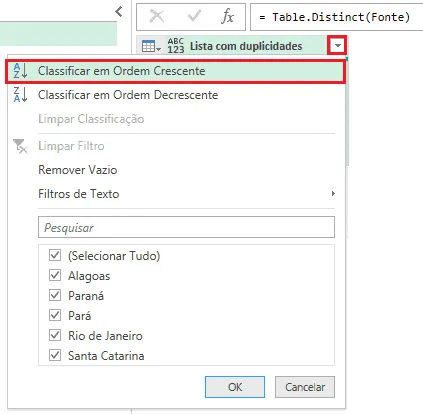Open the table options icon
Screen dimensions: 423x414
pos(151,46)
